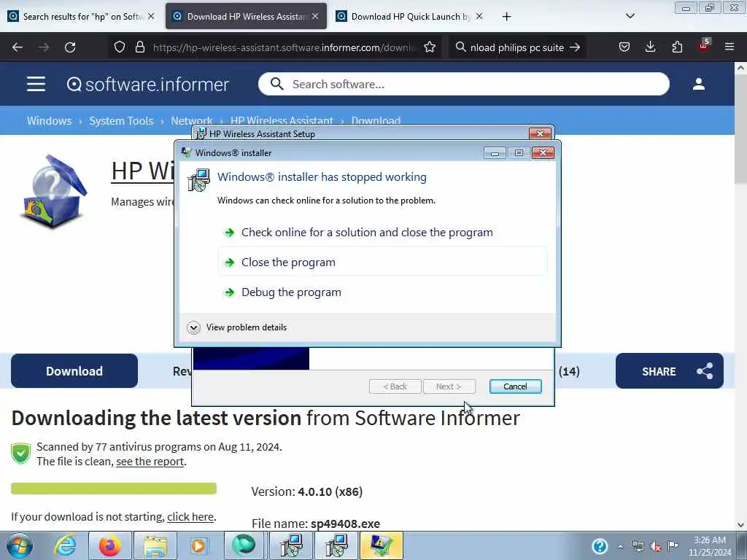Viewport: 747px width, 560px height.
Task: Click the HP Wi heading title link
Action: 142,171
